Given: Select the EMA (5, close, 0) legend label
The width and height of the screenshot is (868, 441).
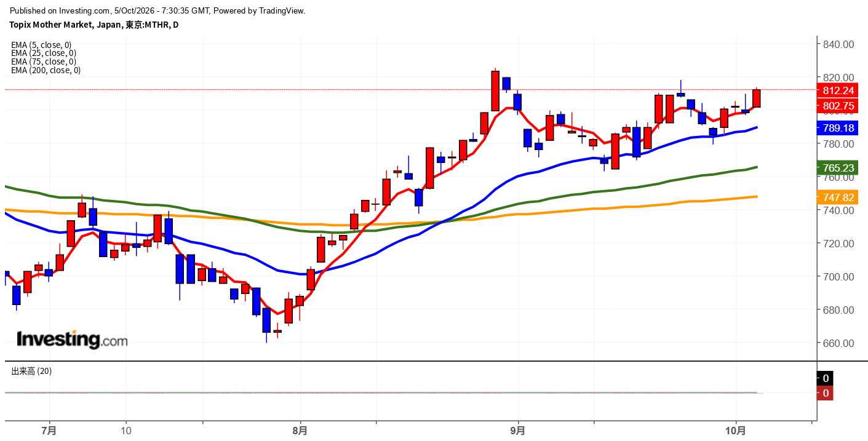Looking at the screenshot, I should point(41,45).
